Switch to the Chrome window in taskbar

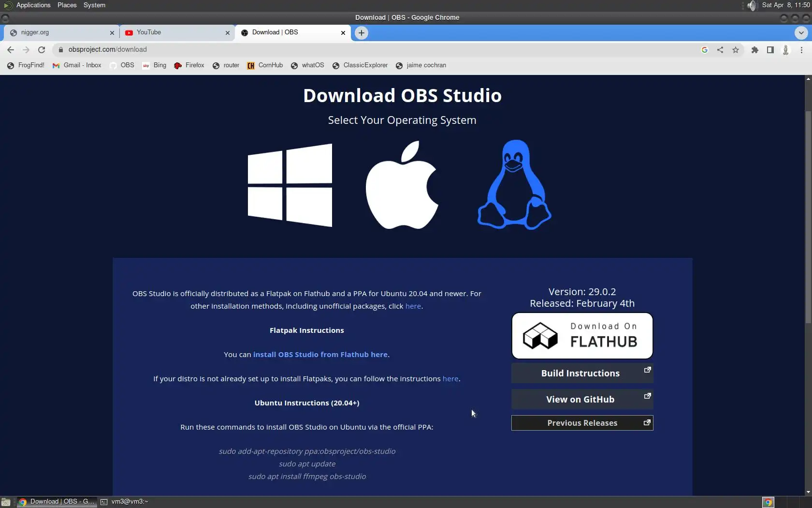[x=57, y=502]
